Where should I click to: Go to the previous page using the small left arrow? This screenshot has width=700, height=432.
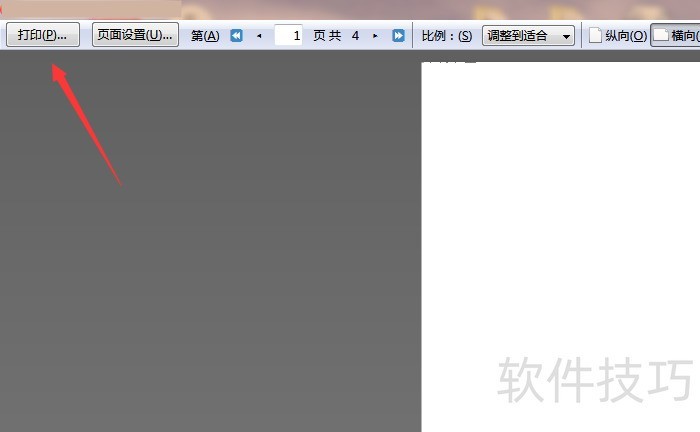(x=260, y=36)
